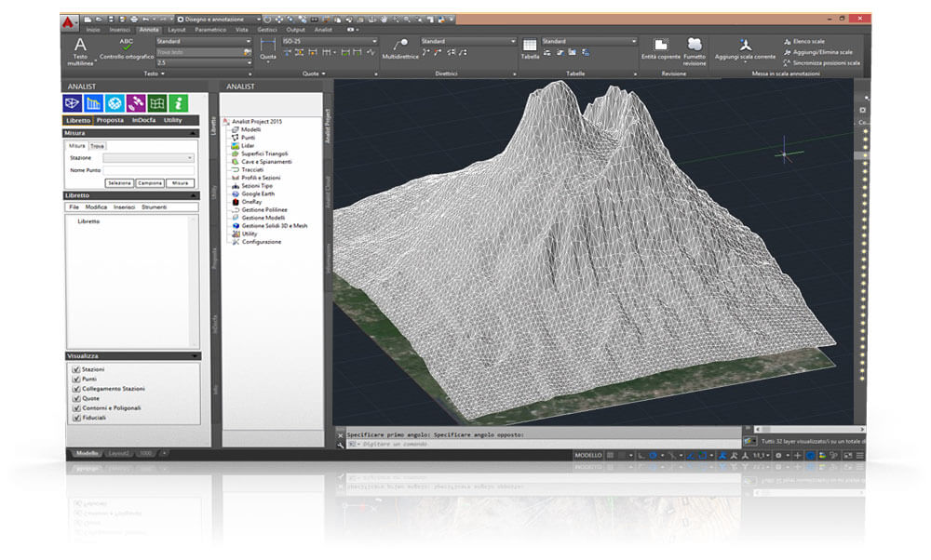Click the light blue globe Analist icon
The image size is (931, 560).
[115, 103]
